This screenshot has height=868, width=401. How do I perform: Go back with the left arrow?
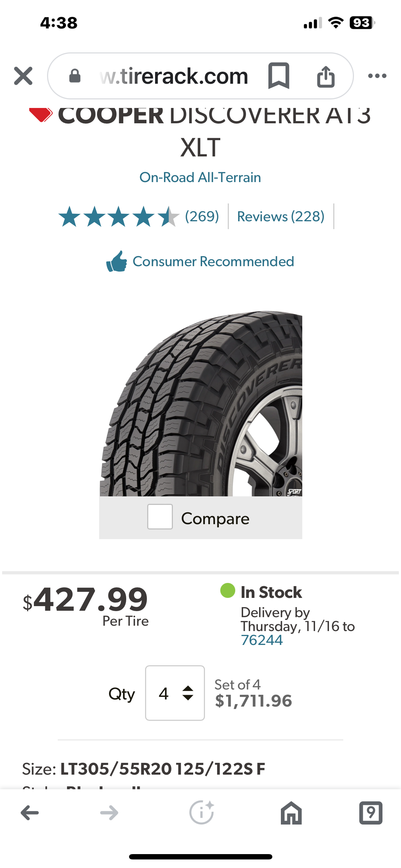(30, 813)
